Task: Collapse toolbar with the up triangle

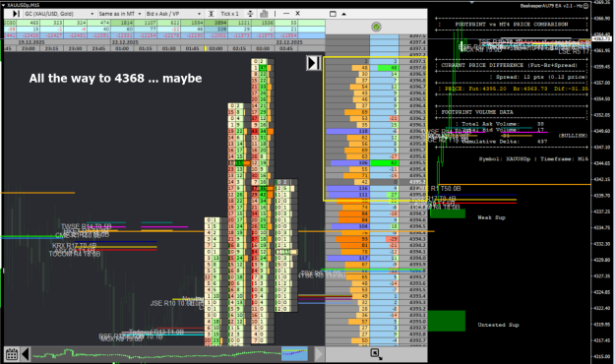Action: [344, 14]
